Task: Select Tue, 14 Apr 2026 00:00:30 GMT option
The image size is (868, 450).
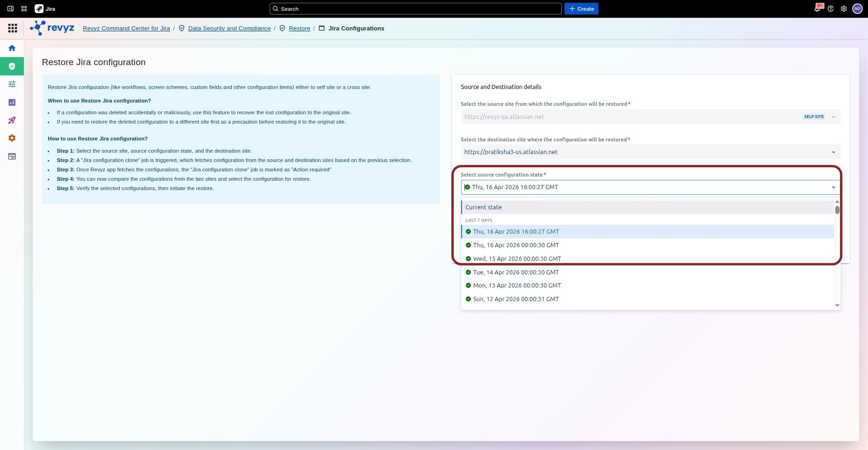Action: [x=647, y=272]
